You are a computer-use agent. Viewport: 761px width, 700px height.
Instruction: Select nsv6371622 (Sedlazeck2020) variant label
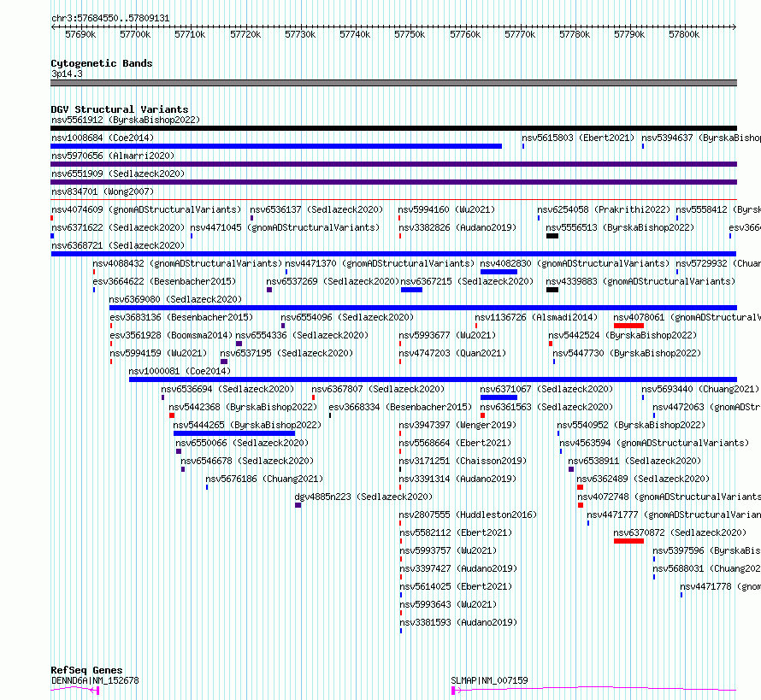coord(118,227)
